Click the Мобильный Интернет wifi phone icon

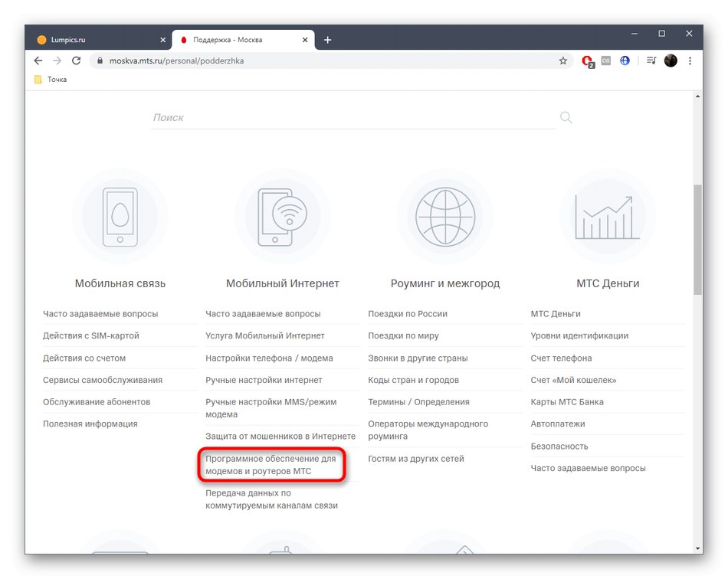coord(282,218)
